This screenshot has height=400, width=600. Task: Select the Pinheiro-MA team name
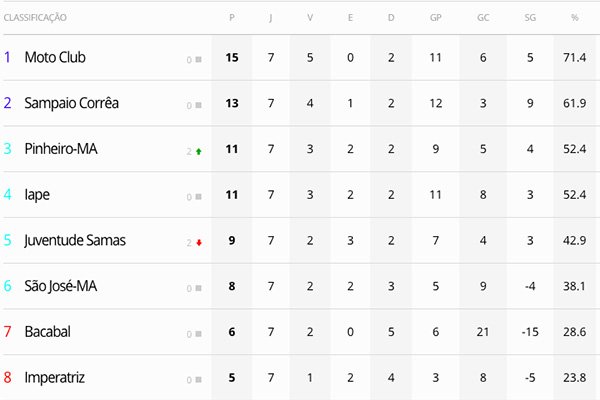[61, 149]
